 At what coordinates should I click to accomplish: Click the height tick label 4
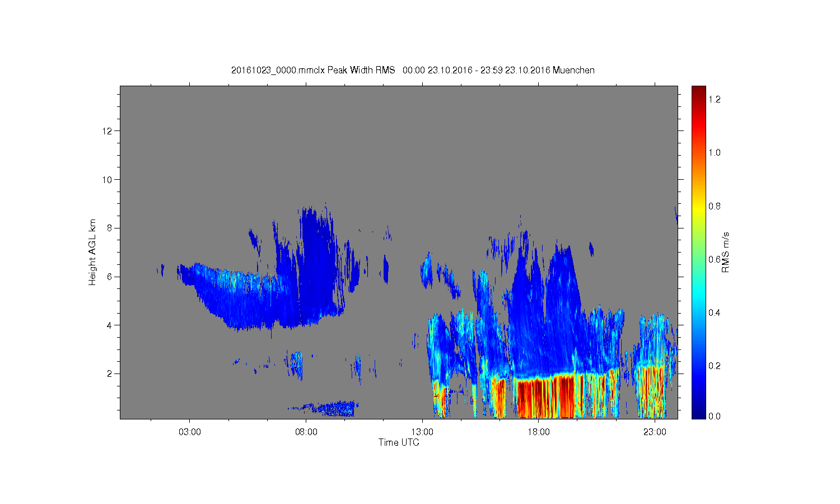[x=110, y=325]
